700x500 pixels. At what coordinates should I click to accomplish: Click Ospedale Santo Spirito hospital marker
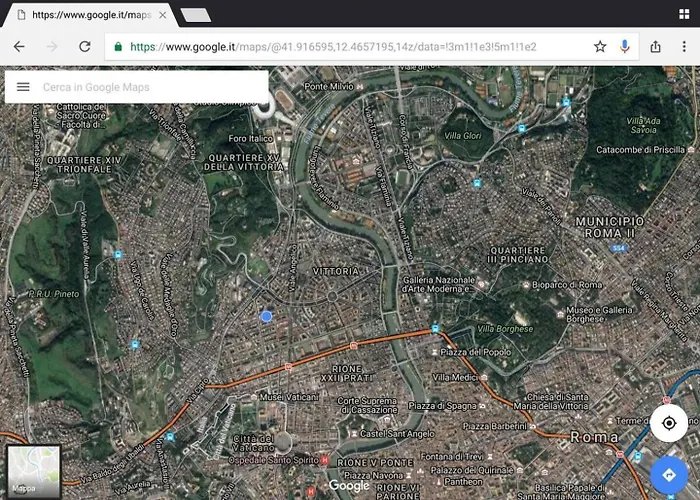tap(325, 460)
